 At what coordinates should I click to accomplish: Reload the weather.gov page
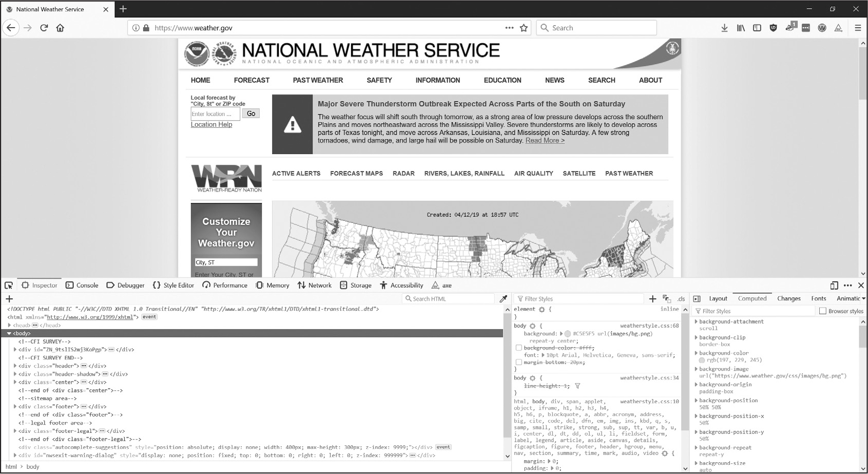[44, 28]
